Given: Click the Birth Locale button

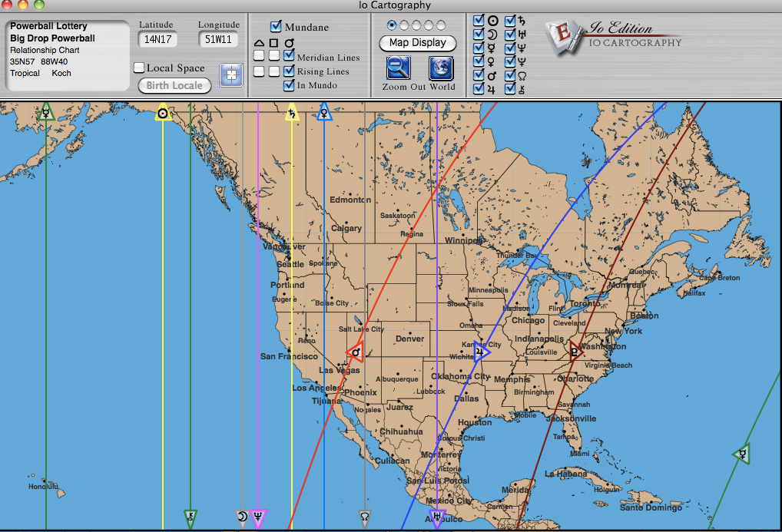Looking at the screenshot, I should 174,85.
